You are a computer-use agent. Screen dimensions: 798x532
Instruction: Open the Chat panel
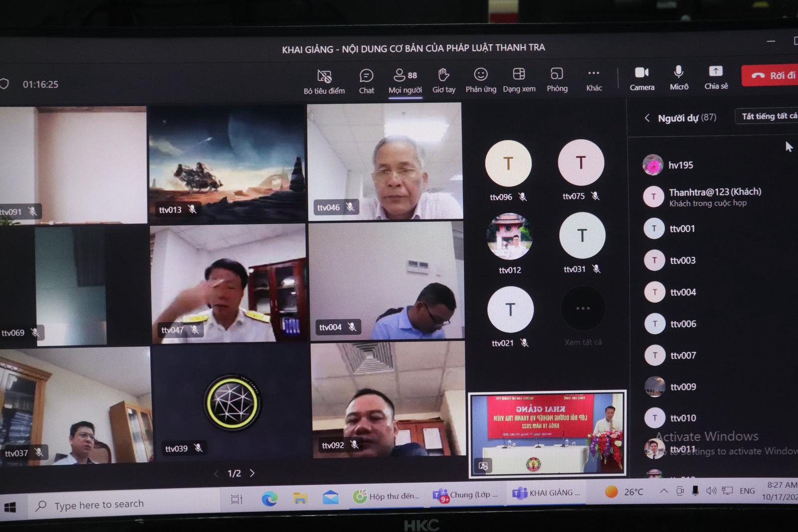pyautogui.click(x=366, y=81)
